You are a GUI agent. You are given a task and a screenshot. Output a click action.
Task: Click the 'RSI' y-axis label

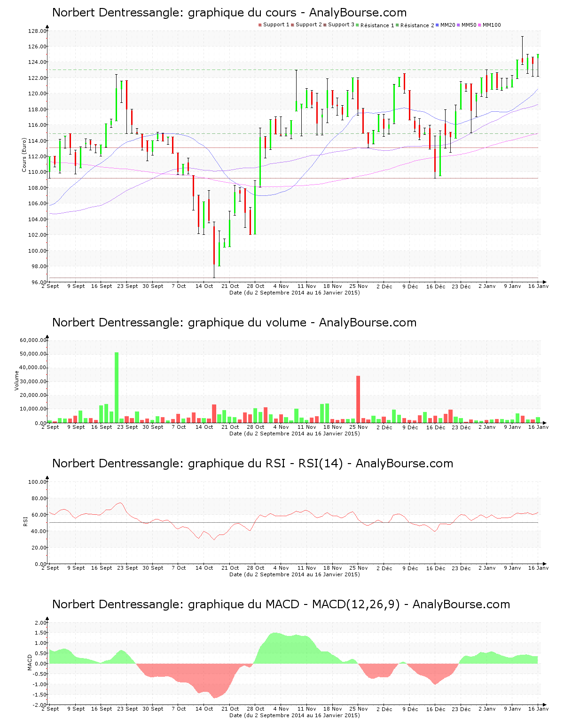[x=25, y=521]
